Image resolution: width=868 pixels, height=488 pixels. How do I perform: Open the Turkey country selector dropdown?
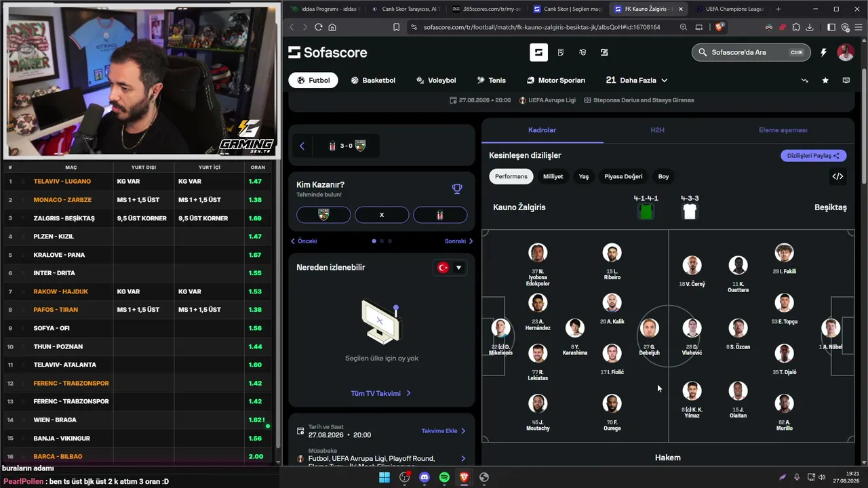click(x=450, y=268)
